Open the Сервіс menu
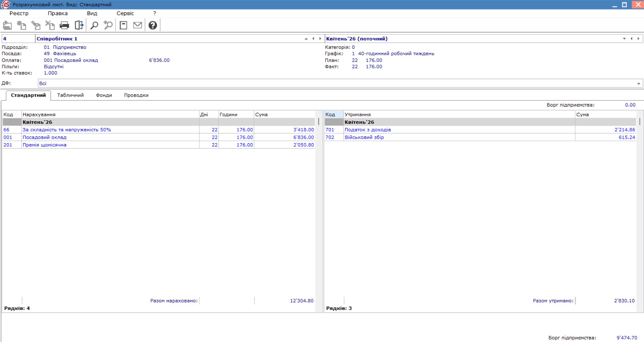Viewport: 644px width, 342px height. [x=125, y=13]
